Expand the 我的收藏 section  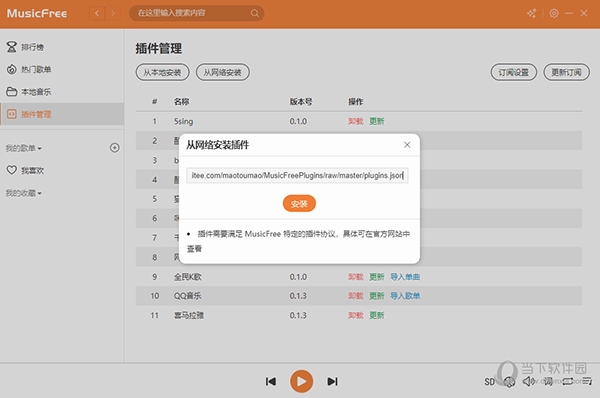23,193
